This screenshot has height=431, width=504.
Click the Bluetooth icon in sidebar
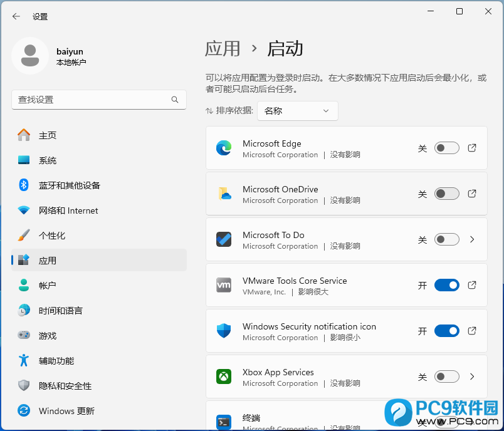(24, 185)
